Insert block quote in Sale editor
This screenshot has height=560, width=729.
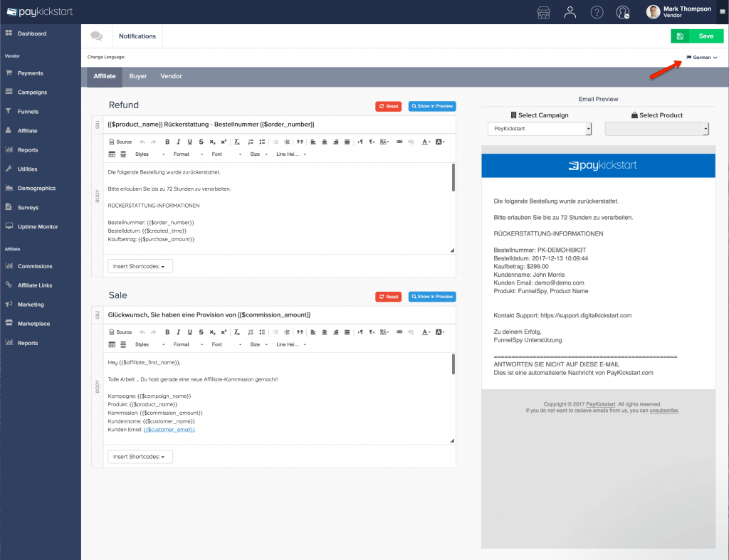pyautogui.click(x=300, y=332)
